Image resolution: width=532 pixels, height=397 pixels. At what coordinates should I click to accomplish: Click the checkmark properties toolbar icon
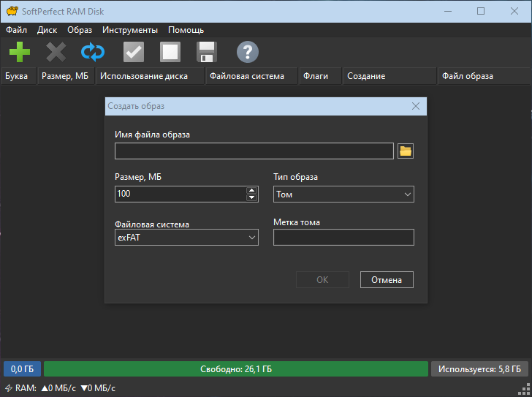click(134, 52)
